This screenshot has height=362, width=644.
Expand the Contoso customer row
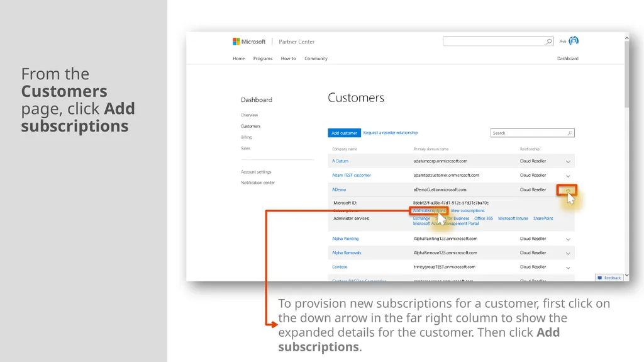pyautogui.click(x=568, y=268)
